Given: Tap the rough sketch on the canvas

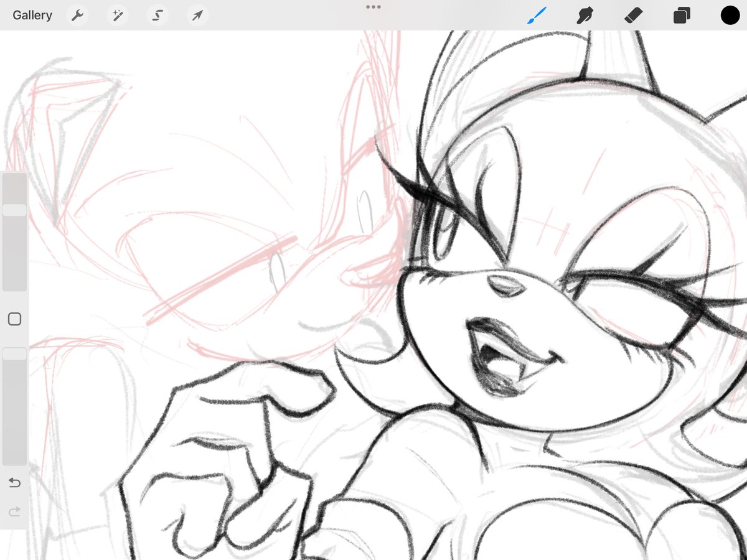Looking at the screenshot, I should click(x=187, y=249).
